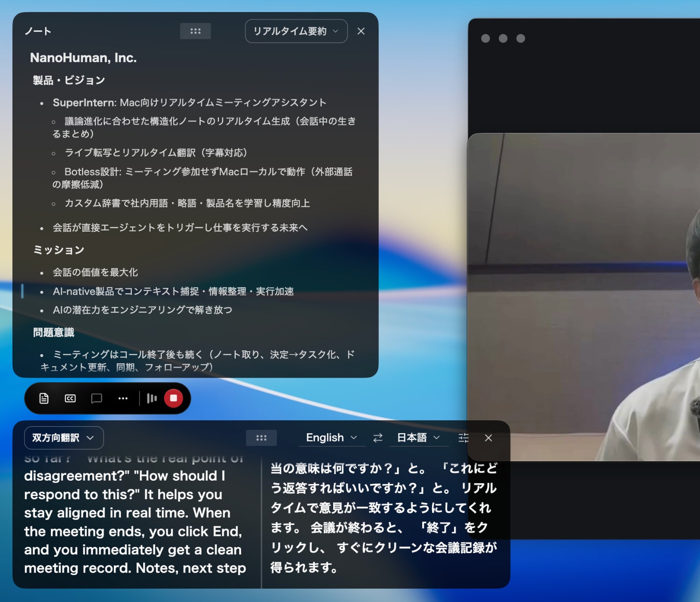The width and height of the screenshot is (700, 602).
Task: Click the NanoHuman, Inc. note title
Action: coord(84,58)
